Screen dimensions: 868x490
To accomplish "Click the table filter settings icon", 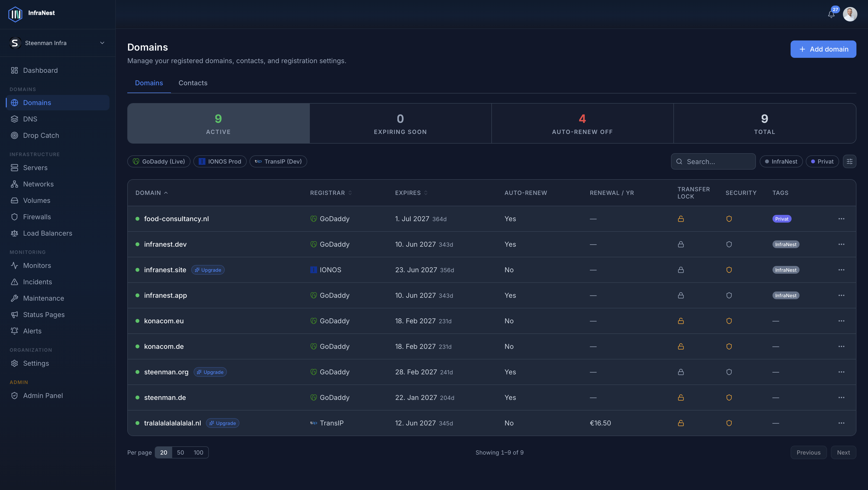I will [849, 162].
